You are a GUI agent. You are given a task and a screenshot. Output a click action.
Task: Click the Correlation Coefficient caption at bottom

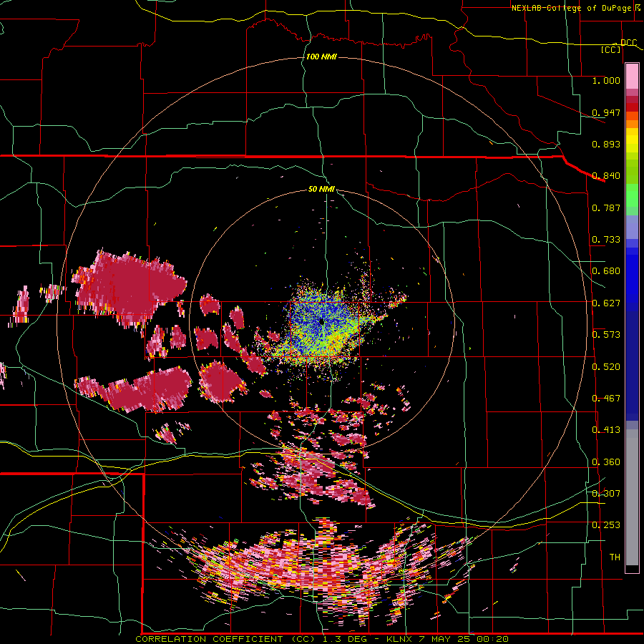322,639
